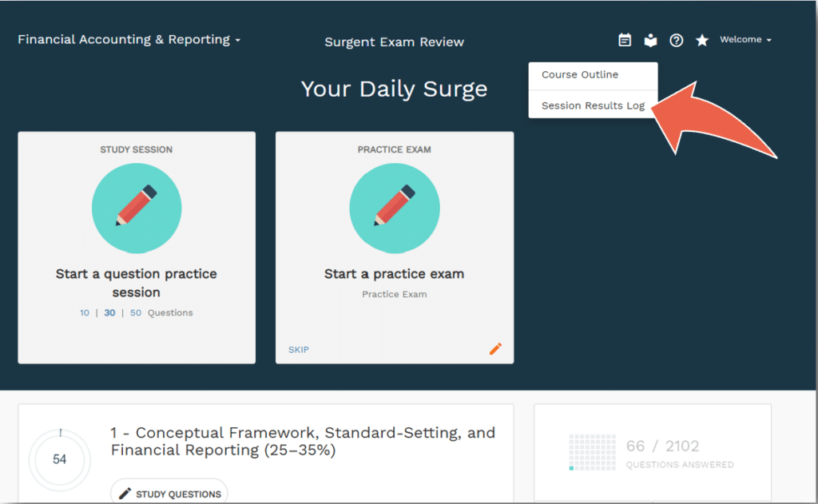Click the pencil icon in Study Questions button
The height and width of the screenshot is (504, 818).
[125, 494]
